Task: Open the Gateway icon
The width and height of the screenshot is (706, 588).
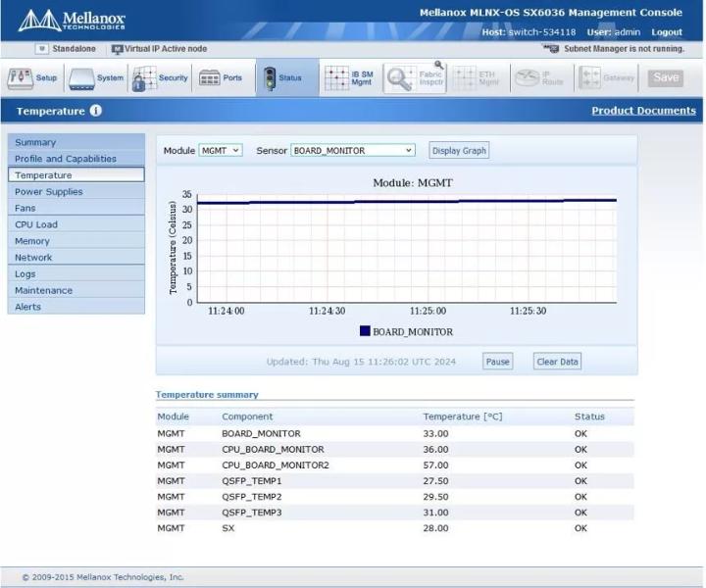Action: [589, 78]
